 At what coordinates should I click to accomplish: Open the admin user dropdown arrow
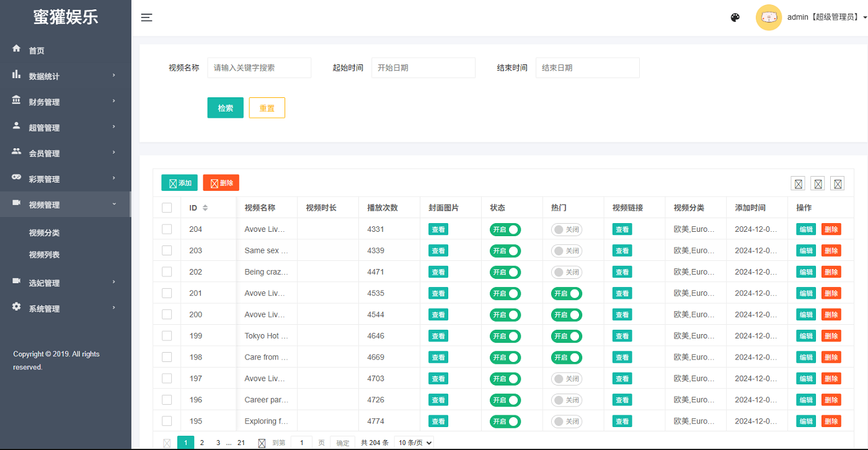pyautogui.click(x=865, y=18)
